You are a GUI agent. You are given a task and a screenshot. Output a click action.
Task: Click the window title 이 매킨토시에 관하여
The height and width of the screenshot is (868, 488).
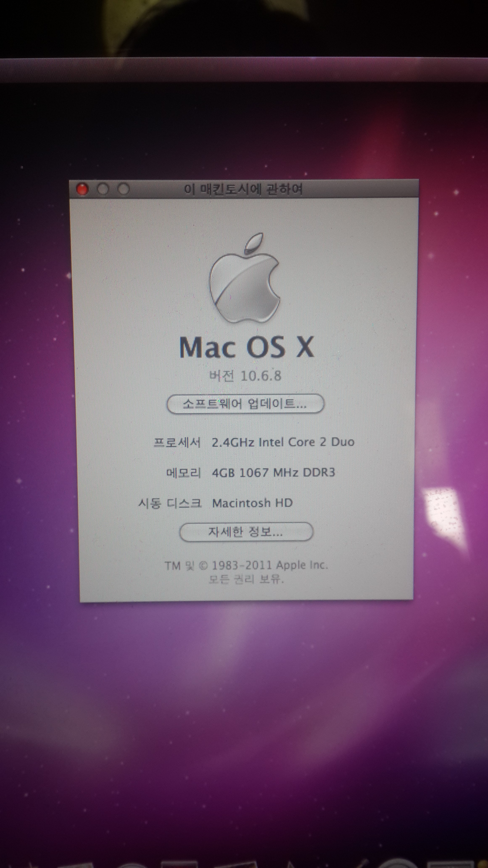(x=243, y=189)
